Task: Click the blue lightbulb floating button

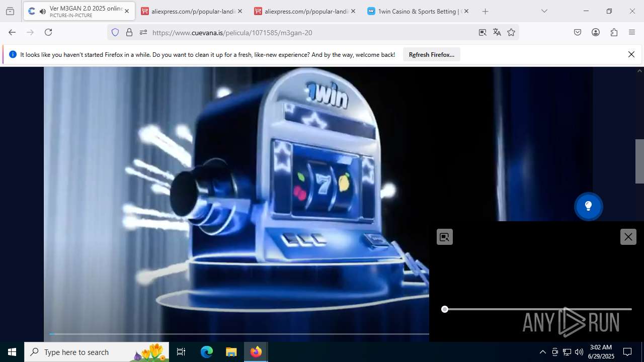Action: point(589,206)
